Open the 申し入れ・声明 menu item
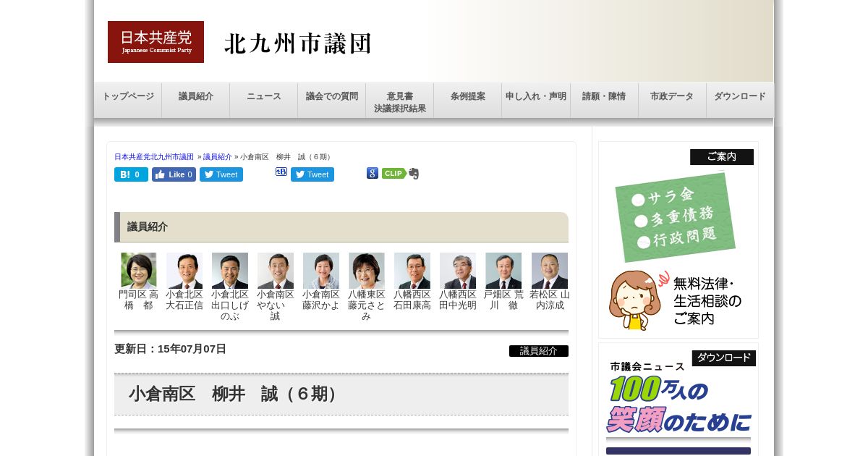868x456 pixels. [x=536, y=100]
